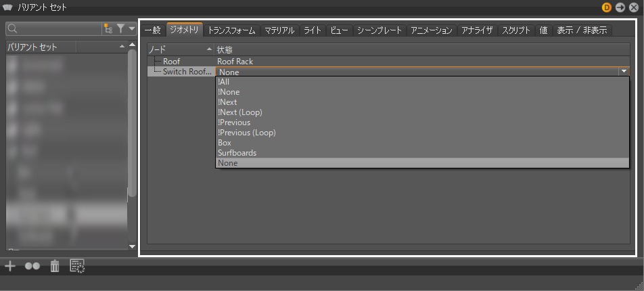644x291 pixels.
Task: Switch to the 一般 tab
Action: 153,30
